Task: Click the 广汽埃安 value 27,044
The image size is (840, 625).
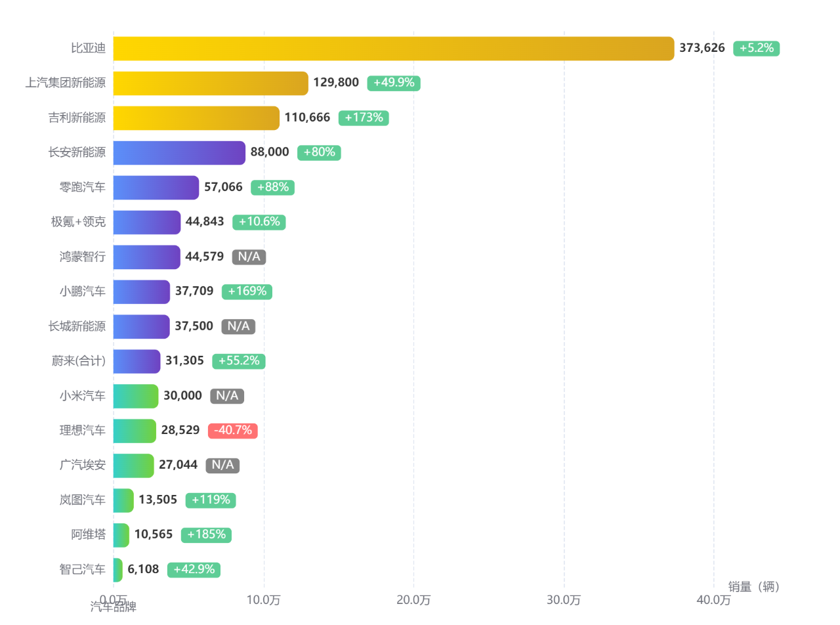Action: 178,465
